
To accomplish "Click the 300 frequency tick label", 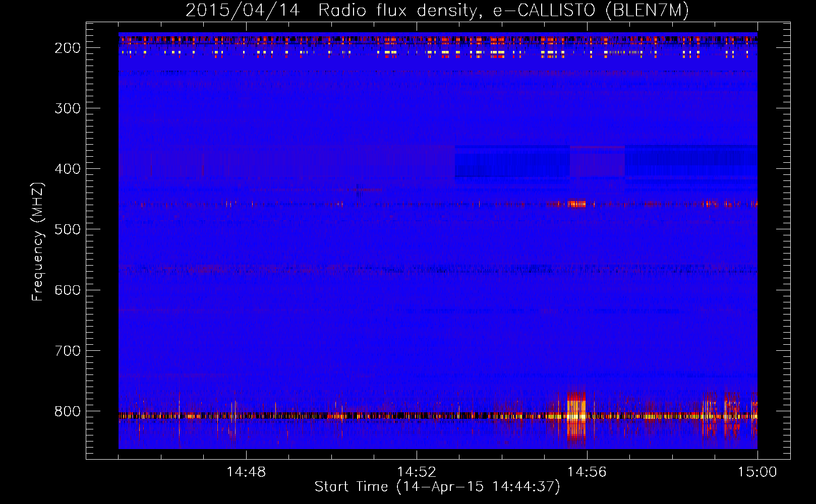I will (x=68, y=108).
